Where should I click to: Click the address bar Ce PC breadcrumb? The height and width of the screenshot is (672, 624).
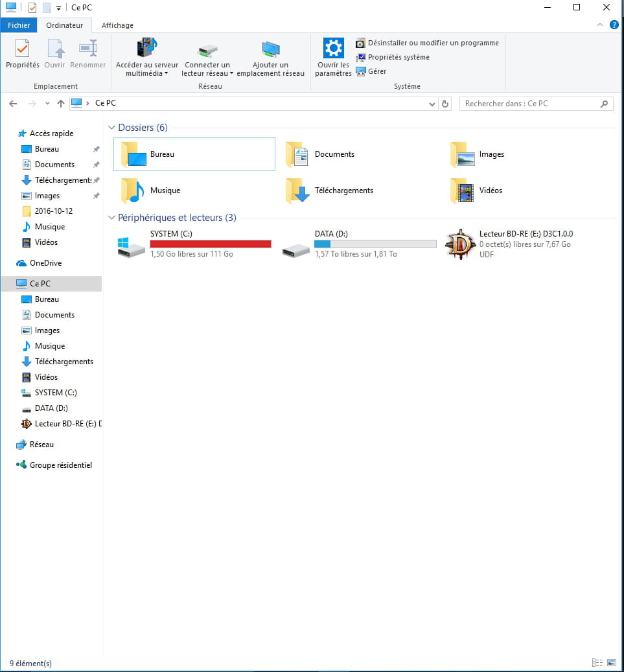106,103
